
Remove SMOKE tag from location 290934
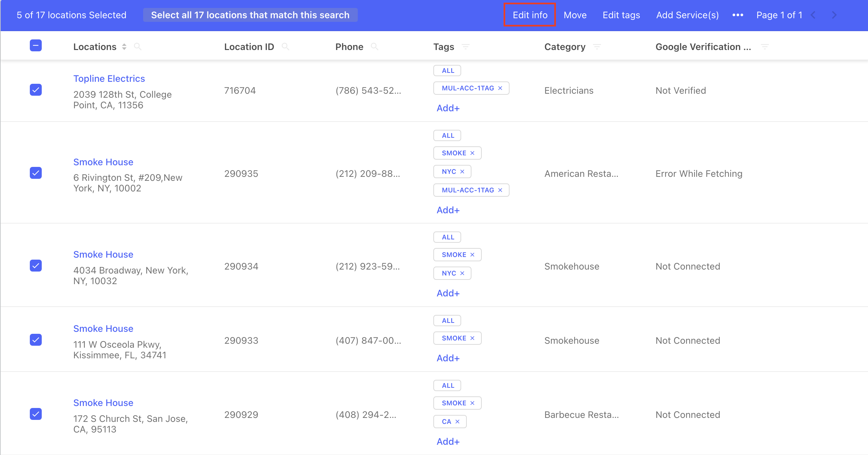472,255
